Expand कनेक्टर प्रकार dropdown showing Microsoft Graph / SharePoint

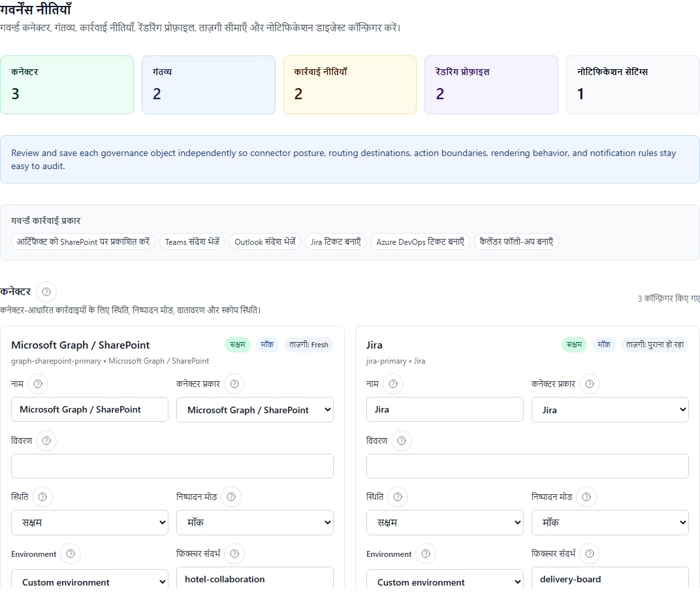[255, 410]
